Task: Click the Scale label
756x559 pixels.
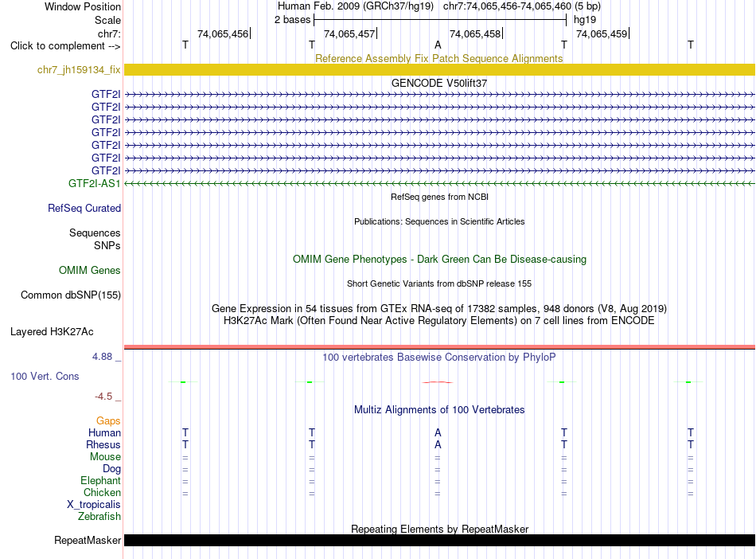Action: [107, 20]
